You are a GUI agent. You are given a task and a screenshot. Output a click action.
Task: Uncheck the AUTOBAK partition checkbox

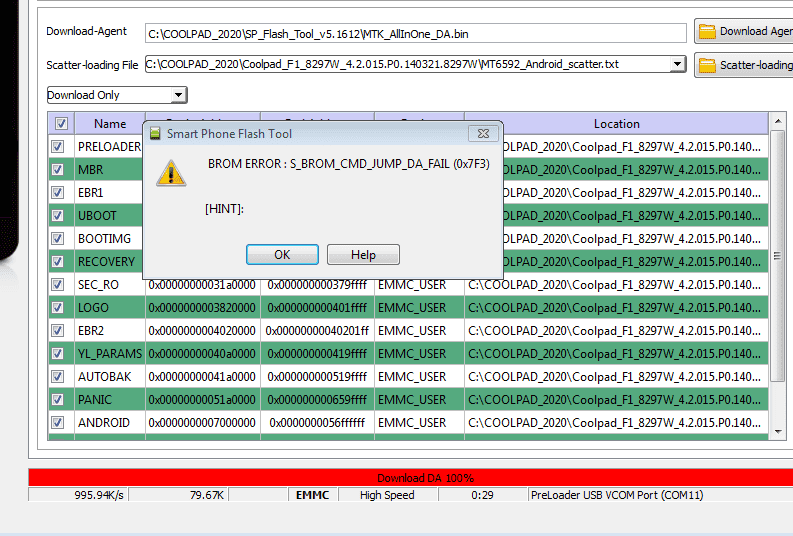tap(58, 377)
